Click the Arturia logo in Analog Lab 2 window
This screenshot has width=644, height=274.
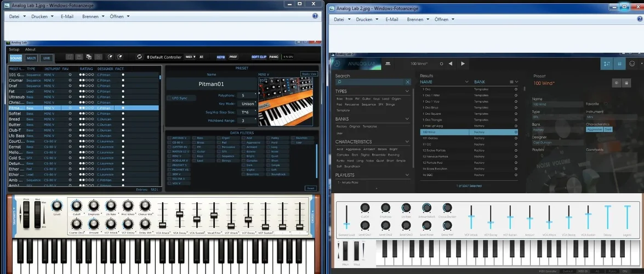coord(337,64)
